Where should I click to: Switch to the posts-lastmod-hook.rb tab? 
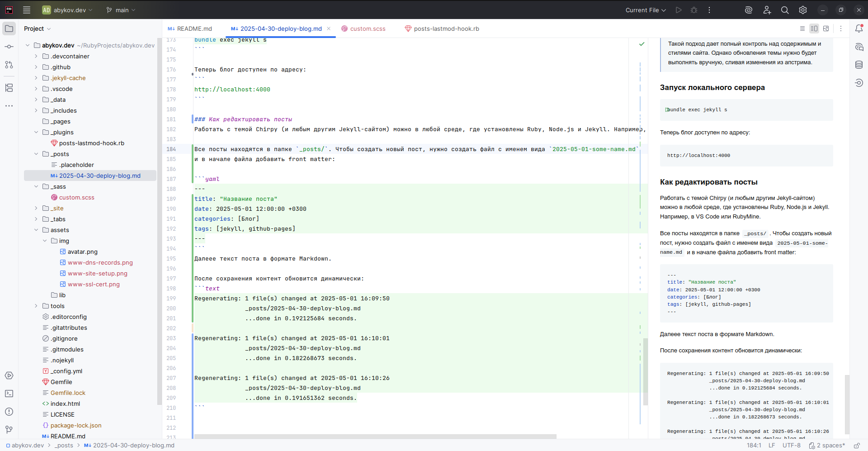442,28
